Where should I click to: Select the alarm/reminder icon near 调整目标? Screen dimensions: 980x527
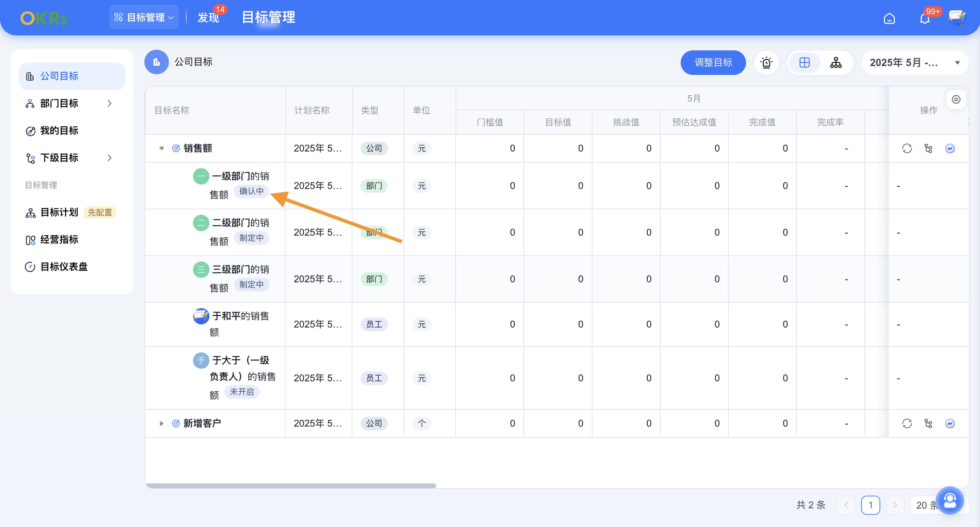[766, 62]
